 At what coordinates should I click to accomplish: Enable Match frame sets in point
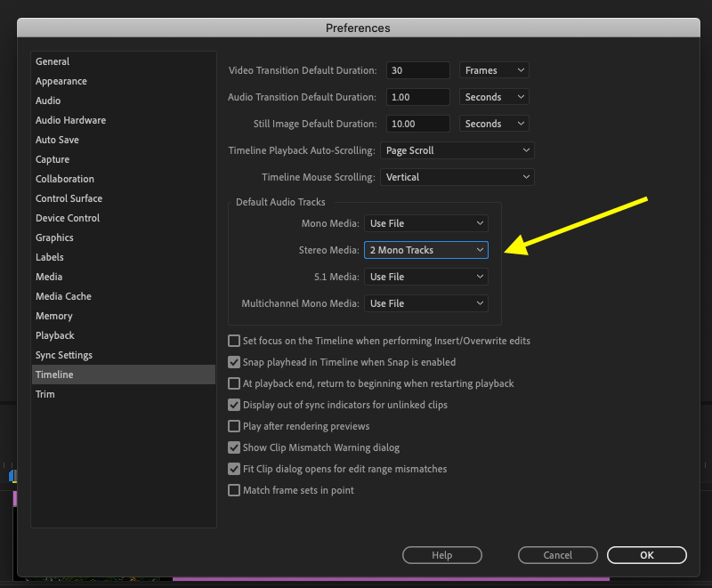(x=234, y=490)
